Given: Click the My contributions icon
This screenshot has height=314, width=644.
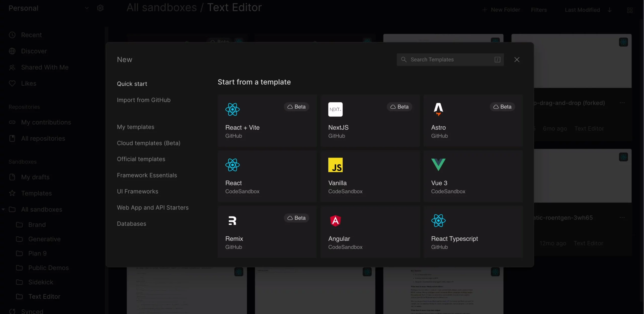Looking at the screenshot, I should [12, 122].
